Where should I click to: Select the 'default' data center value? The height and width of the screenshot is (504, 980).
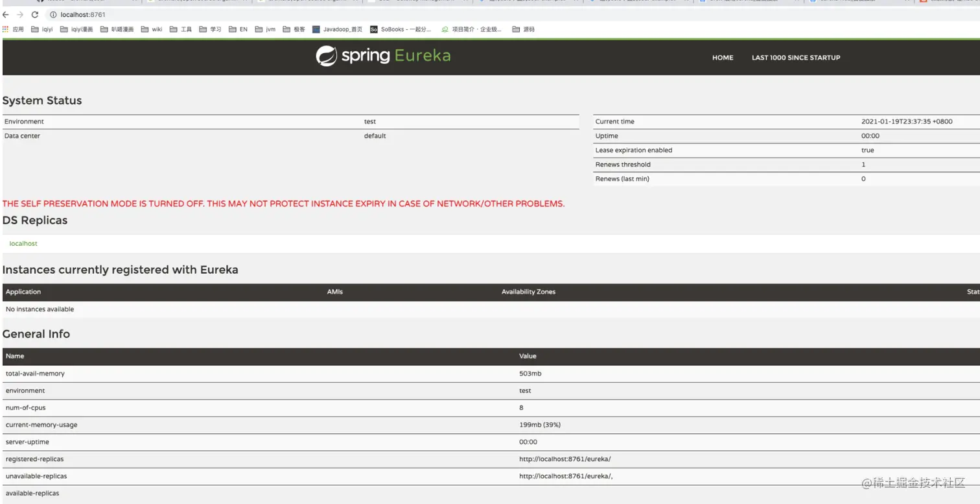click(375, 136)
